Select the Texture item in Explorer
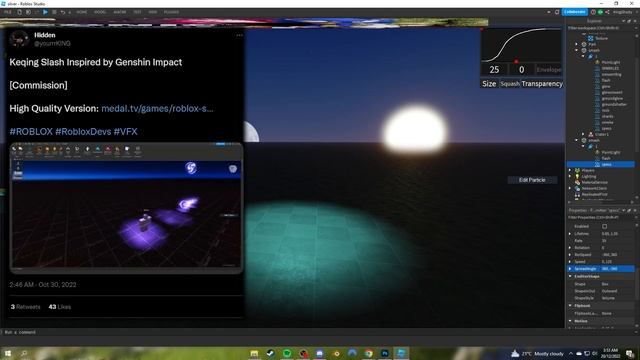 click(601, 38)
